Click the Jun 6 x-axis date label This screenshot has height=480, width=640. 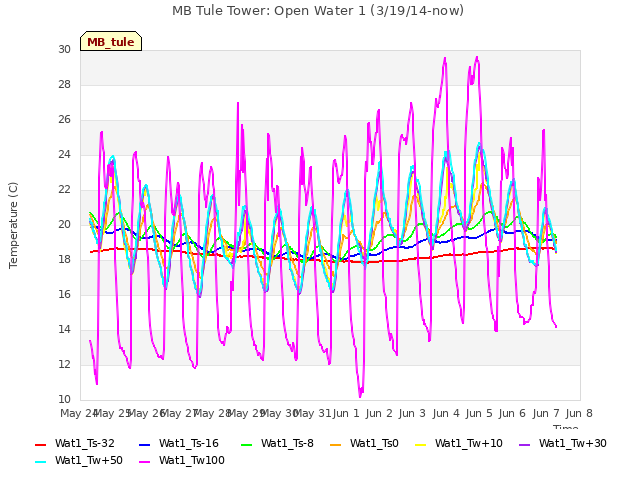[x=512, y=413]
